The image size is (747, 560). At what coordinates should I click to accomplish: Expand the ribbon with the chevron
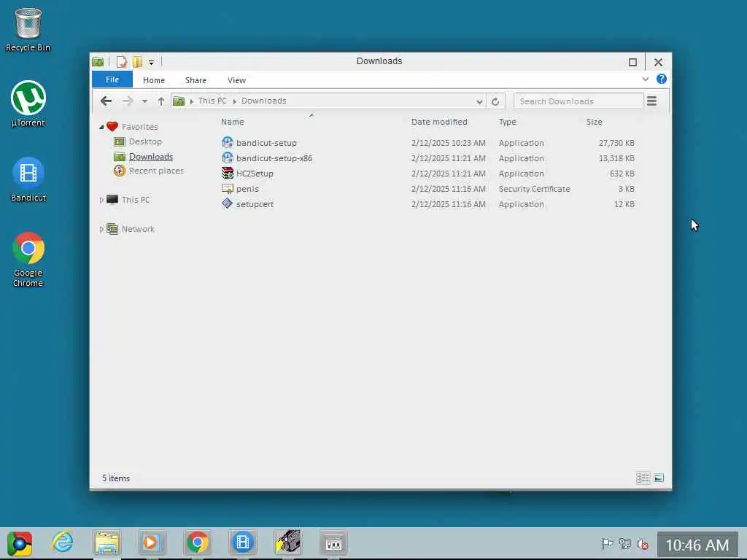[x=646, y=79]
